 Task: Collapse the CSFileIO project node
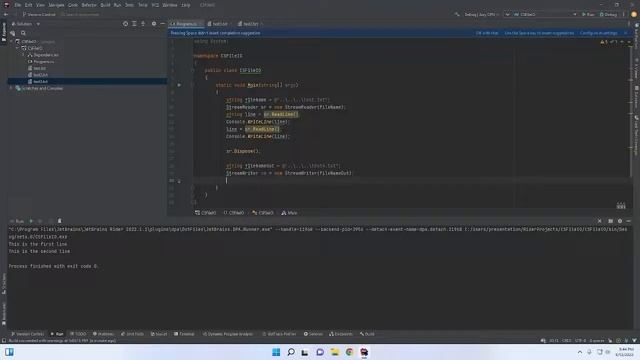click(18, 48)
